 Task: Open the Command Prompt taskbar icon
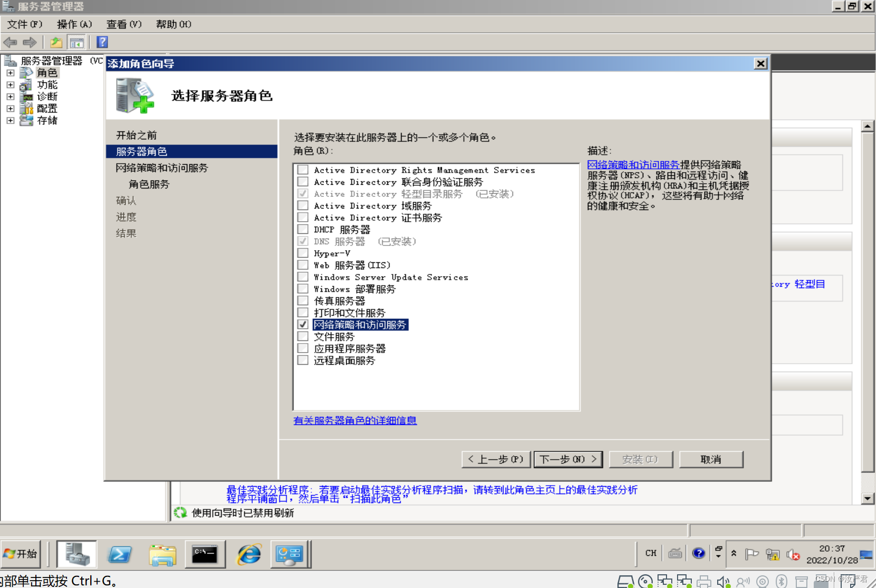pyautogui.click(x=205, y=554)
